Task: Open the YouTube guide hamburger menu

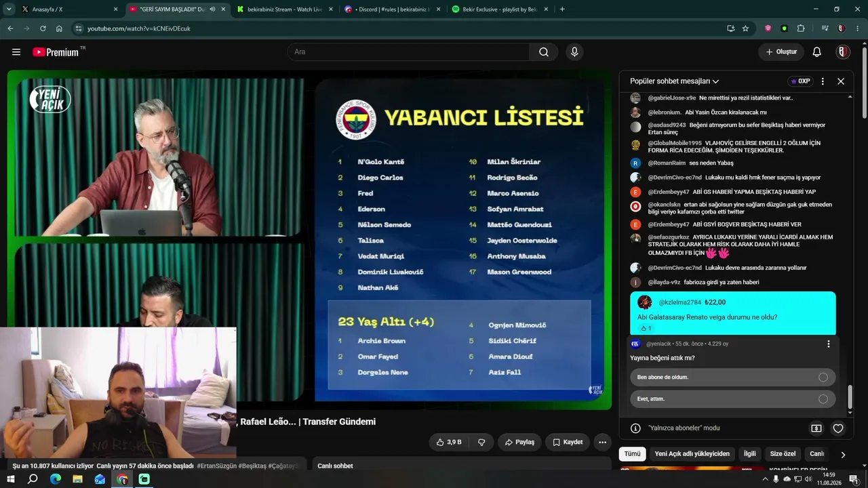Action: 16,52
